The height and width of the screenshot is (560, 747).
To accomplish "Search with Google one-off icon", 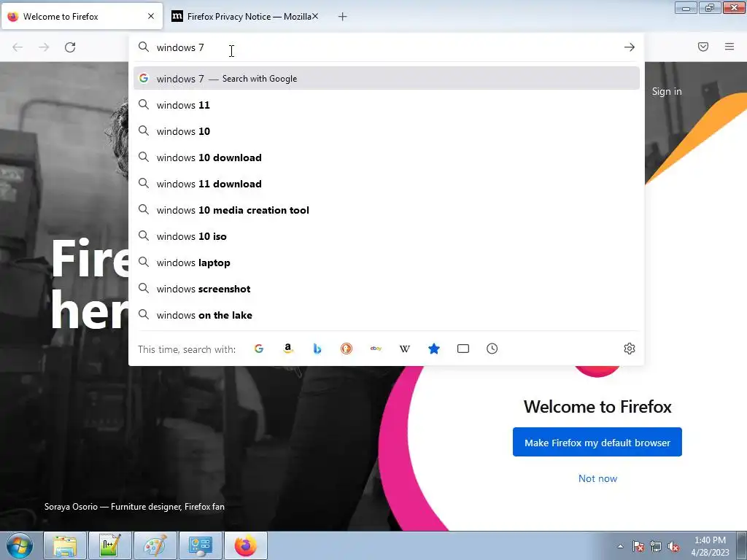I will tap(259, 349).
